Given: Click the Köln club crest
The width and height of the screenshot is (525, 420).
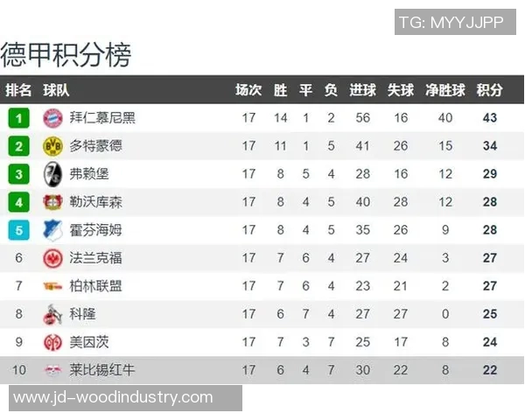Looking at the screenshot, I should (52, 314).
